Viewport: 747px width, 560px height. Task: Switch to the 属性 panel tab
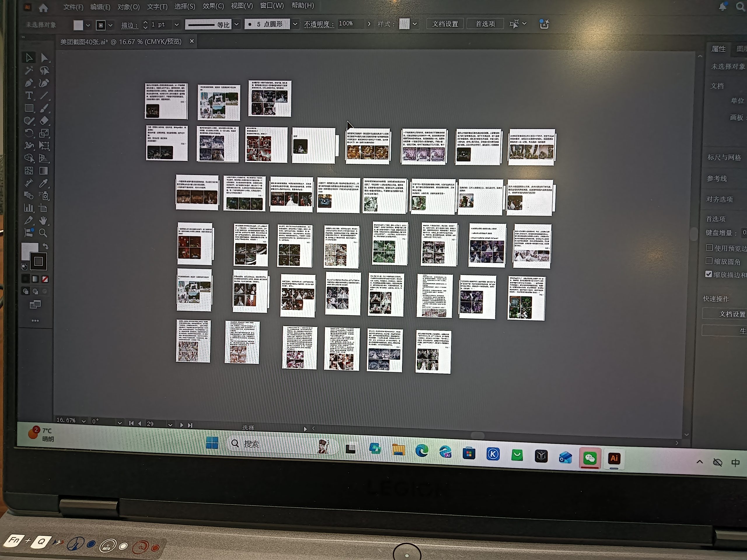(718, 49)
